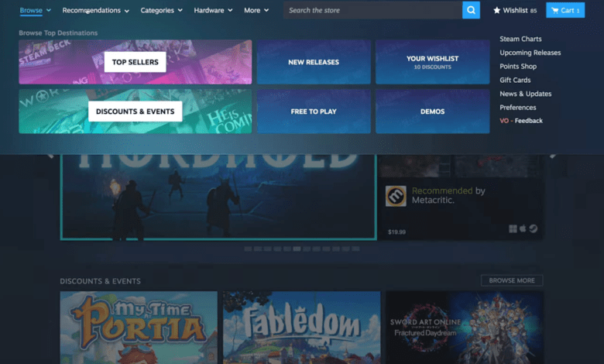This screenshot has width=604, height=364.
Task: Expand the Categories dropdown chevron
Action: 180,10
